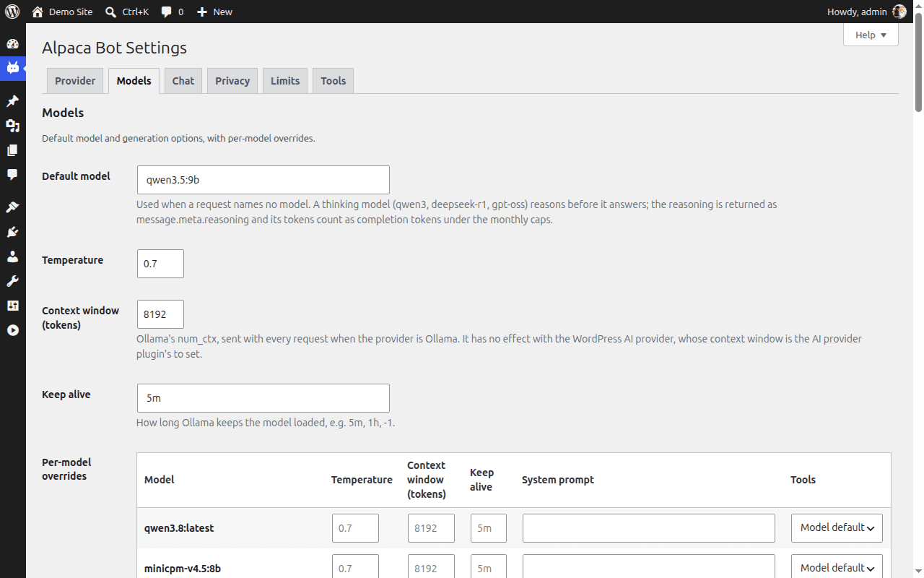
Task: Open the Tools dropdown for minicpm-v4.5:8b
Action: point(837,569)
